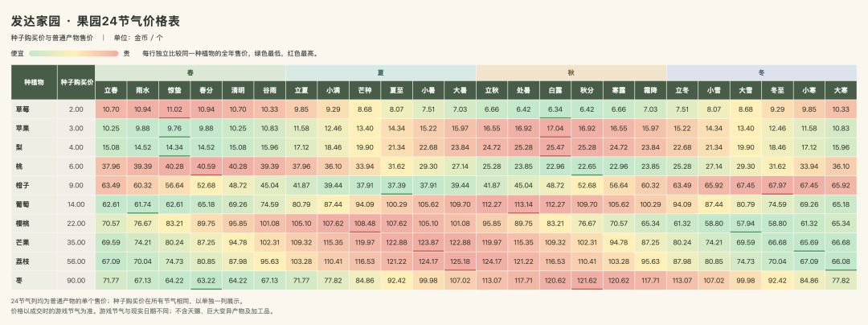Click the 苹果 peak price 17.04
The image size is (868, 325).
point(555,129)
